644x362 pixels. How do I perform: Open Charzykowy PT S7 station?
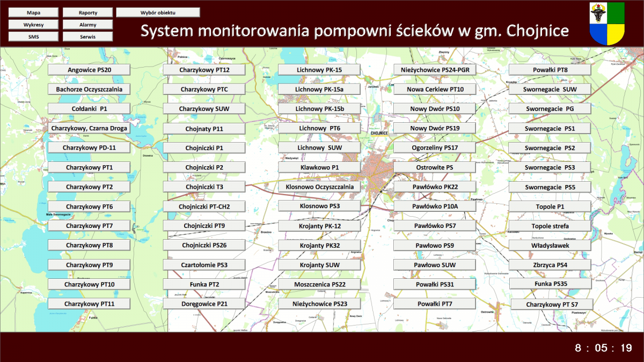(552, 305)
